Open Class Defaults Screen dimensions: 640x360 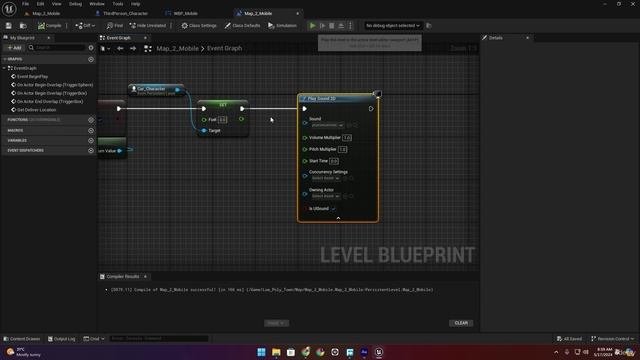click(x=242, y=26)
